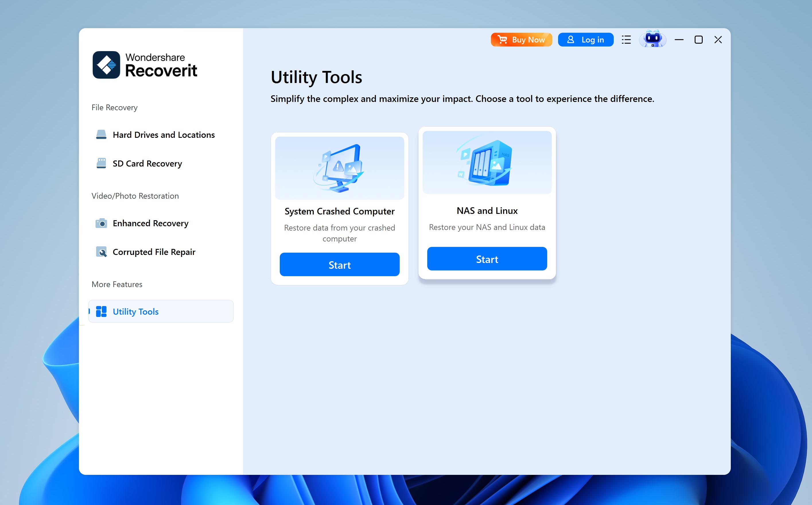Open the list menu icon in title bar

tap(626, 40)
